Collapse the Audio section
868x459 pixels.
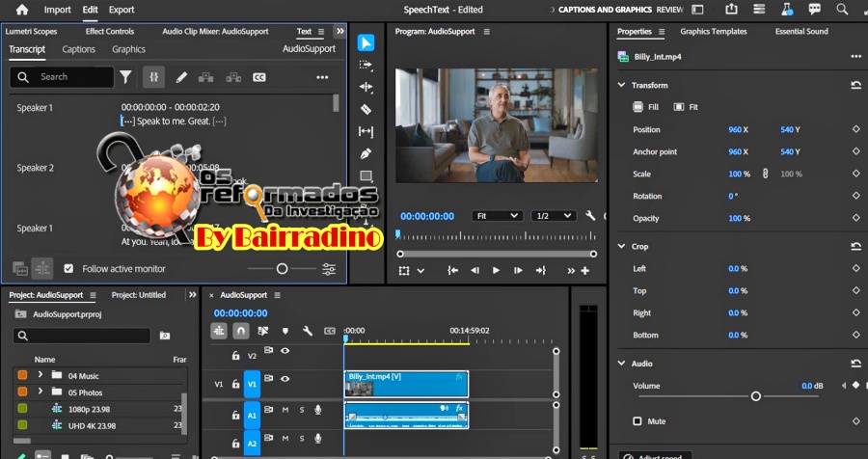click(x=621, y=364)
